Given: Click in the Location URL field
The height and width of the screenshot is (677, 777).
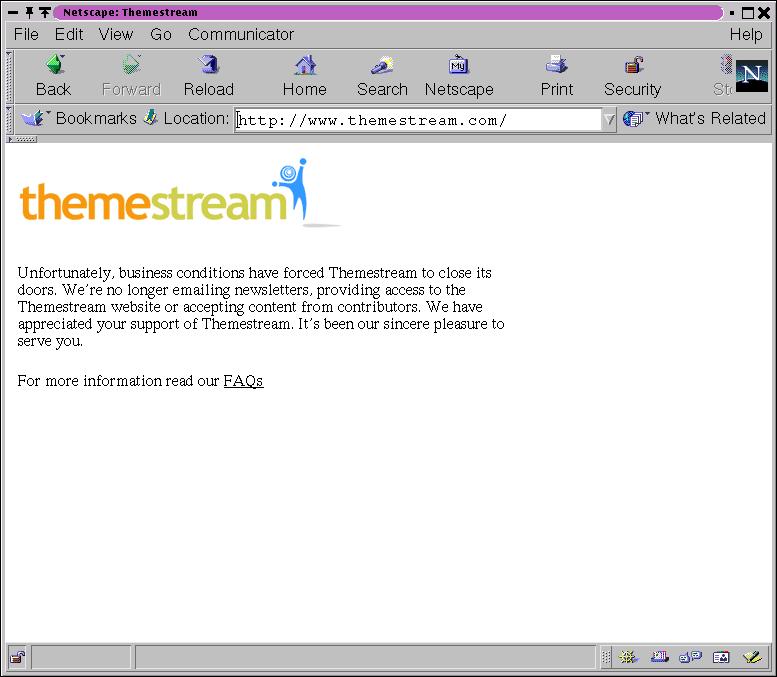Looking at the screenshot, I should 418,120.
